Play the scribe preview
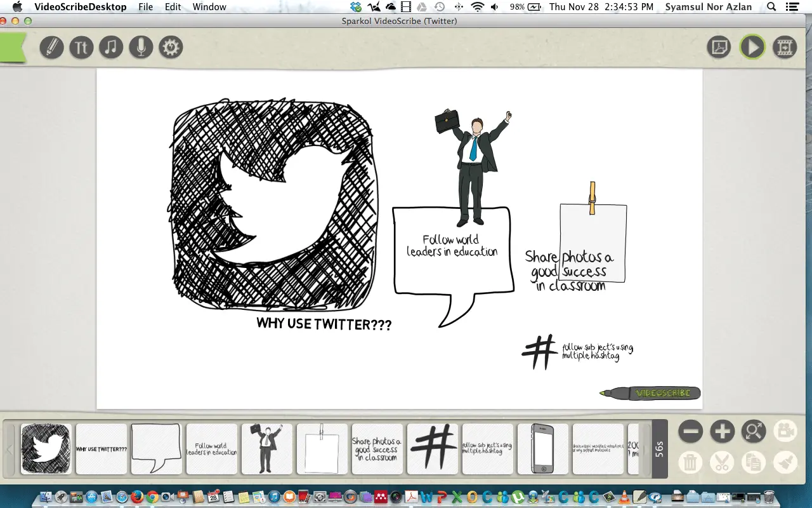This screenshot has width=812, height=508. click(752, 48)
